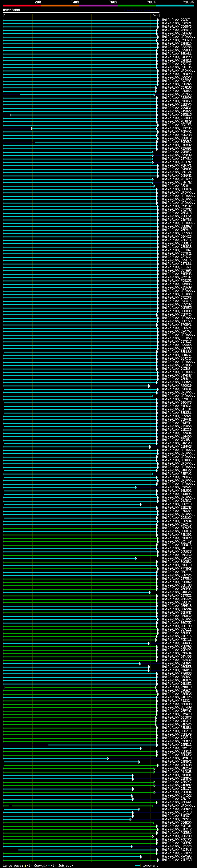Open hit UniRef100_Q9ASR1
The width and height of the screenshot is (197, 868).
tap(176, 23)
